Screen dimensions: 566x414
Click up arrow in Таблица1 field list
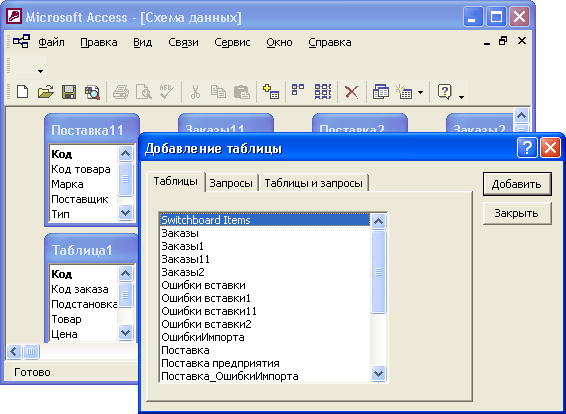(x=125, y=273)
